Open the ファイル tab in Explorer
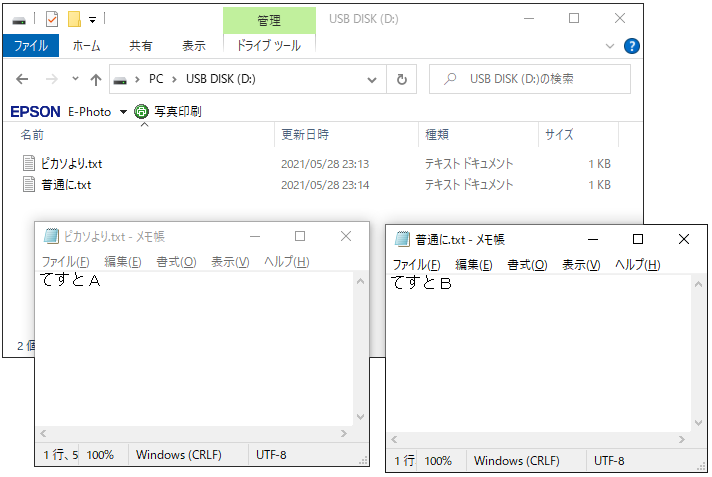712x477 pixels. pos(31,45)
